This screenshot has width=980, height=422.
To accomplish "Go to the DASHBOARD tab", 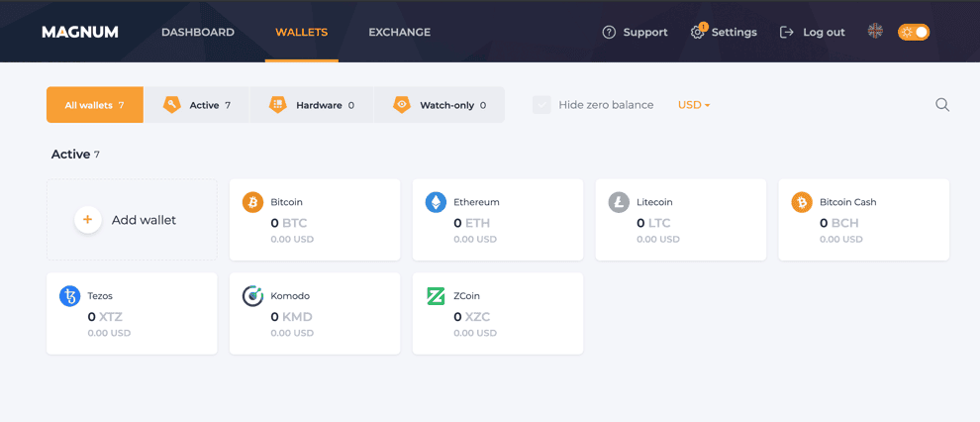I will point(198,32).
